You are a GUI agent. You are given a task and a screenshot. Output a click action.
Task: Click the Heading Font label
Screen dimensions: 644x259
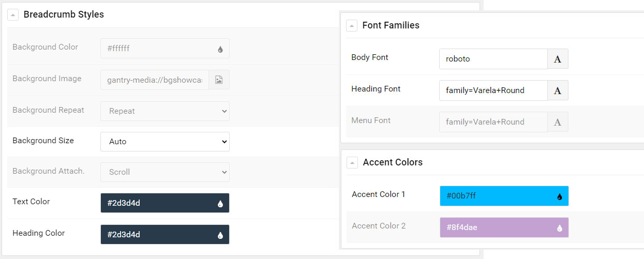pos(376,89)
